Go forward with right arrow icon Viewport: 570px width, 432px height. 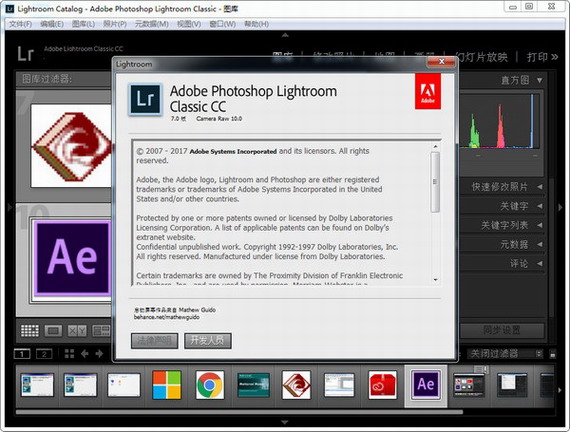pyautogui.click(x=99, y=354)
